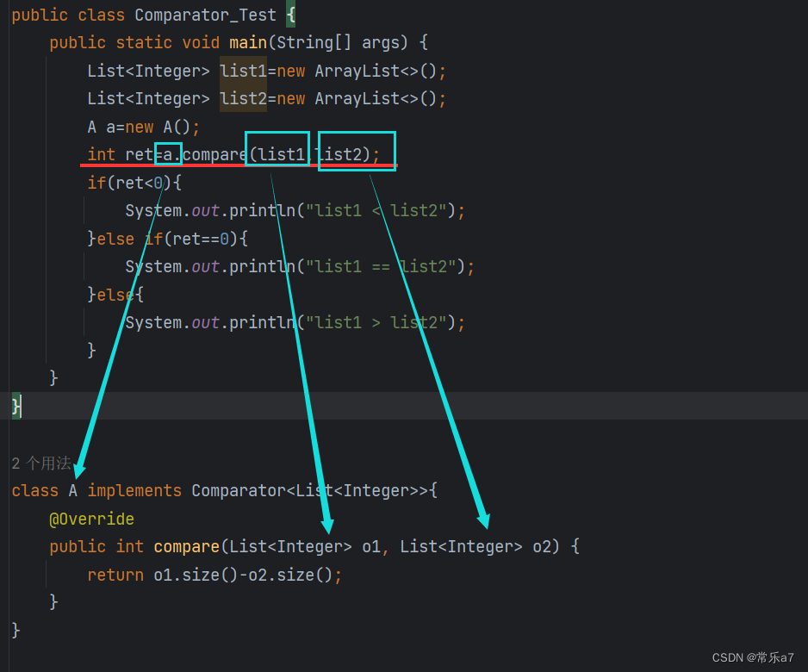The height and width of the screenshot is (672, 808).
Task: Click the highlighted opening brace after Comparator_Test
Action: 290,15
